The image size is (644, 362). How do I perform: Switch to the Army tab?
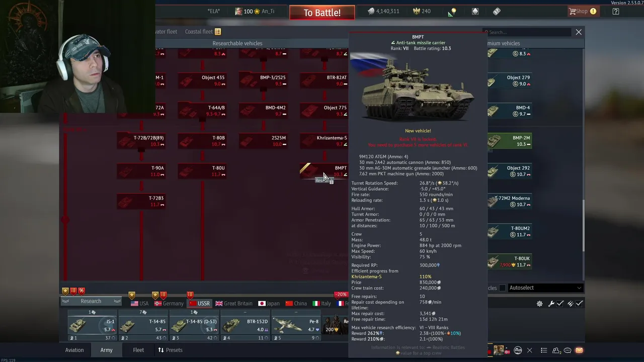[106, 350]
